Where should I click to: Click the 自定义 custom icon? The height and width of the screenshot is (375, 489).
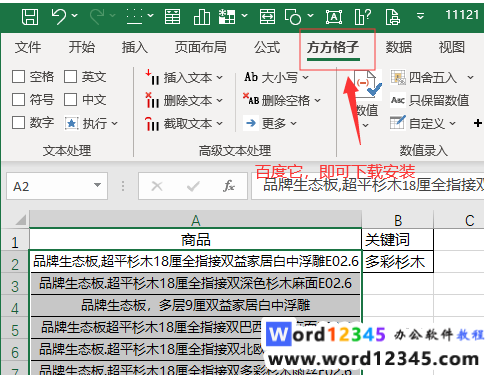398,123
